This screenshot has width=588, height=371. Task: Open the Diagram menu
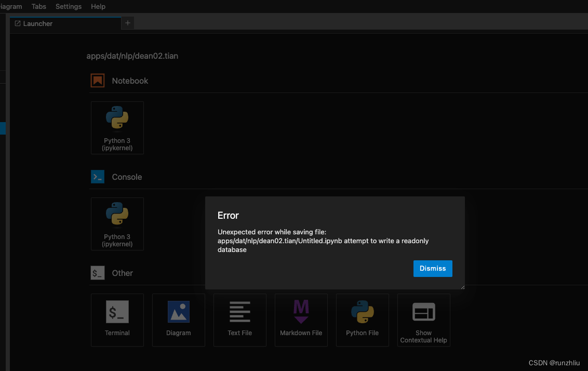point(11,6)
